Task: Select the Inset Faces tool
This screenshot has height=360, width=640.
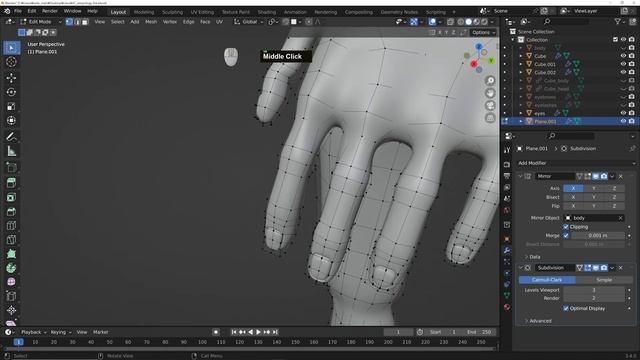Action: coord(11,197)
